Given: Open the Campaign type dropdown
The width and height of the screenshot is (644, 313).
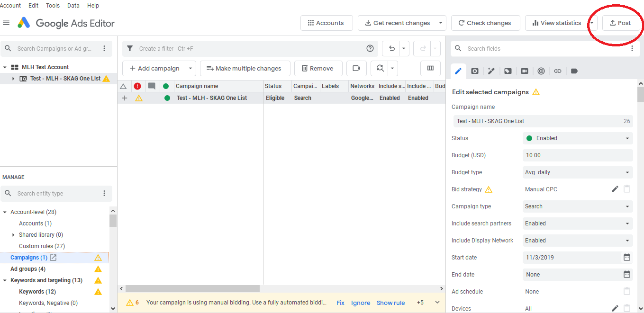Looking at the screenshot, I should pos(578,206).
